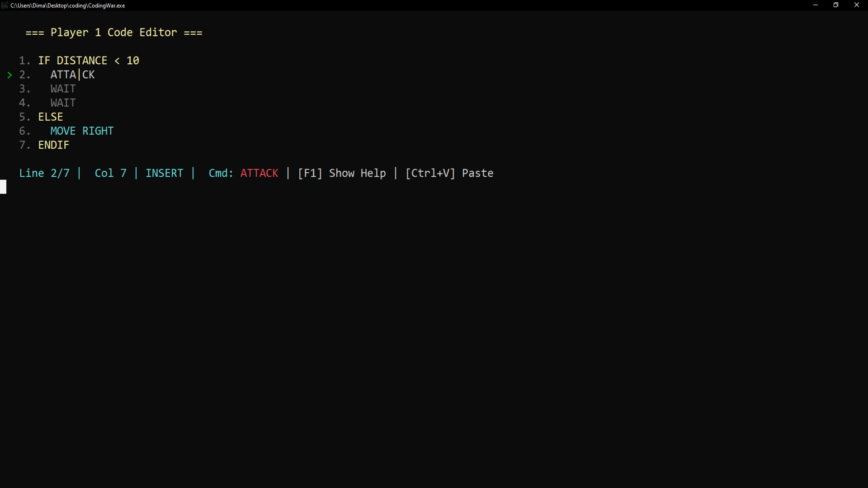Click the 'IF DISTANCE < 10' code line
The image size is (868, 488).
pos(89,61)
